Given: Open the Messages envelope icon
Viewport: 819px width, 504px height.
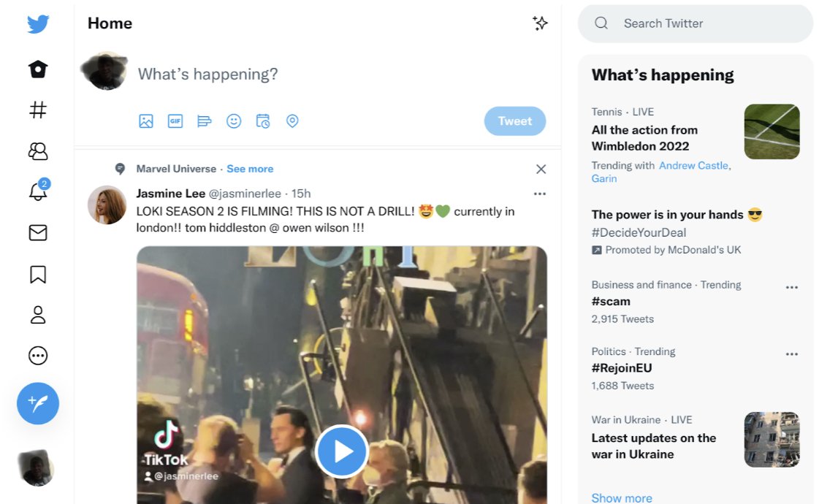Looking at the screenshot, I should point(37,232).
